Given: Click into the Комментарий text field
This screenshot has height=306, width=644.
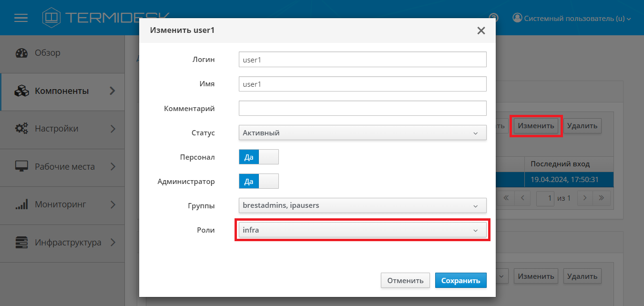Looking at the screenshot, I should [x=362, y=108].
